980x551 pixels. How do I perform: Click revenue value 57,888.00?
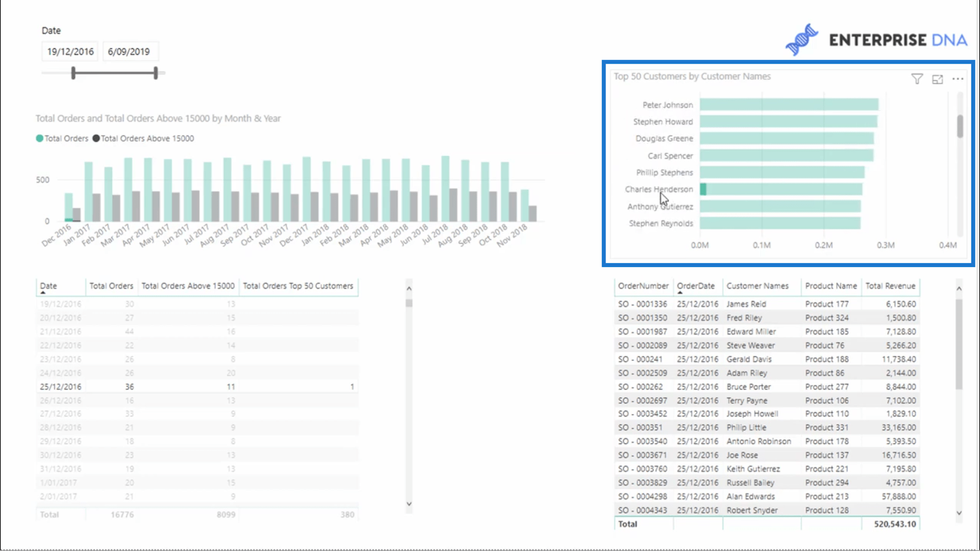899,497
